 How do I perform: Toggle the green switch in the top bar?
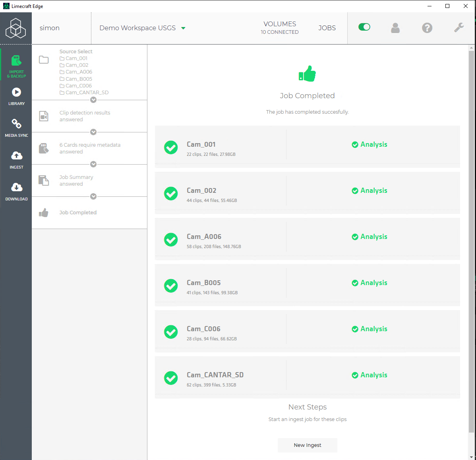[364, 27]
